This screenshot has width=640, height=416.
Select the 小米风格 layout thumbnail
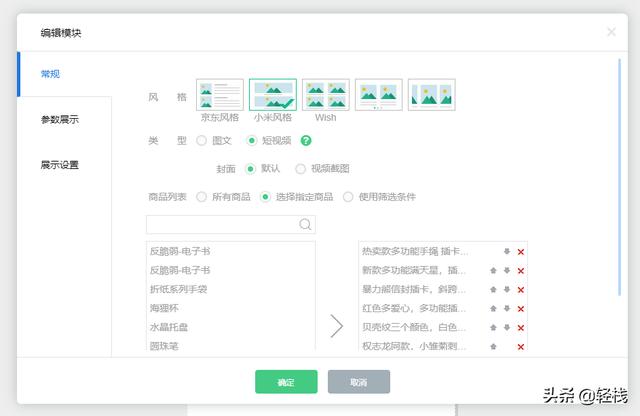tap(273, 95)
